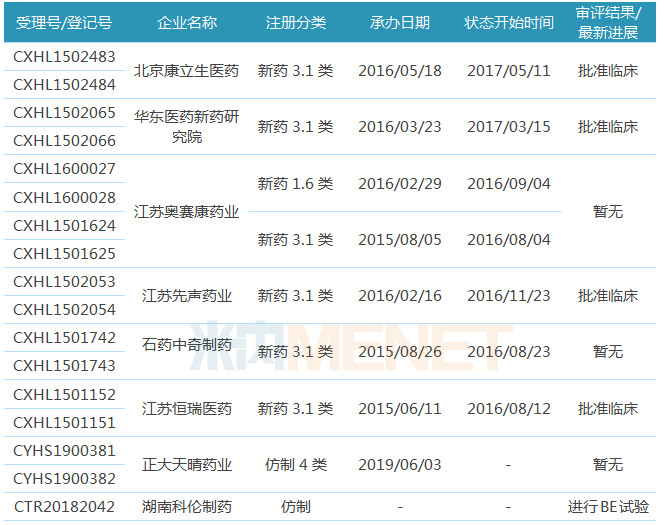Click company name 江苏恒瑞医药
The width and height of the screenshot is (666, 525).
click(187, 409)
